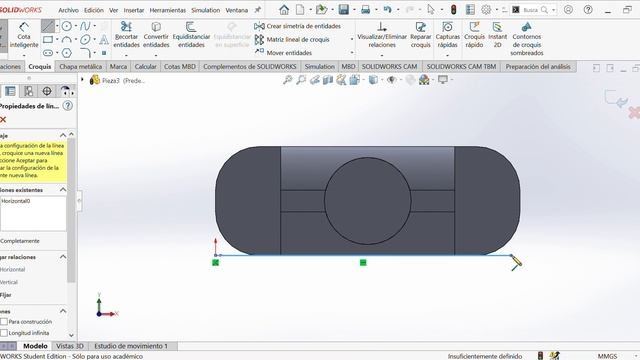This screenshot has height=360, width=640.
Task: Open the Help question mark icon
Action: [588, 9]
